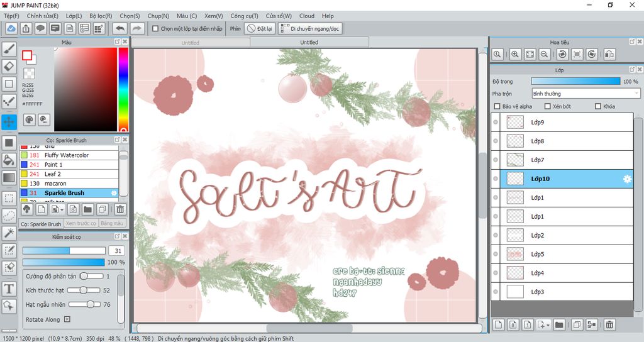Select the rectangular Selection tool
Viewport: 644px width, 342px height.
9,198
